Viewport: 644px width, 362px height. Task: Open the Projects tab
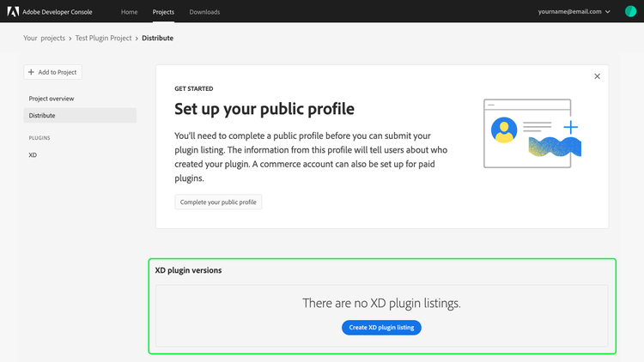click(163, 12)
